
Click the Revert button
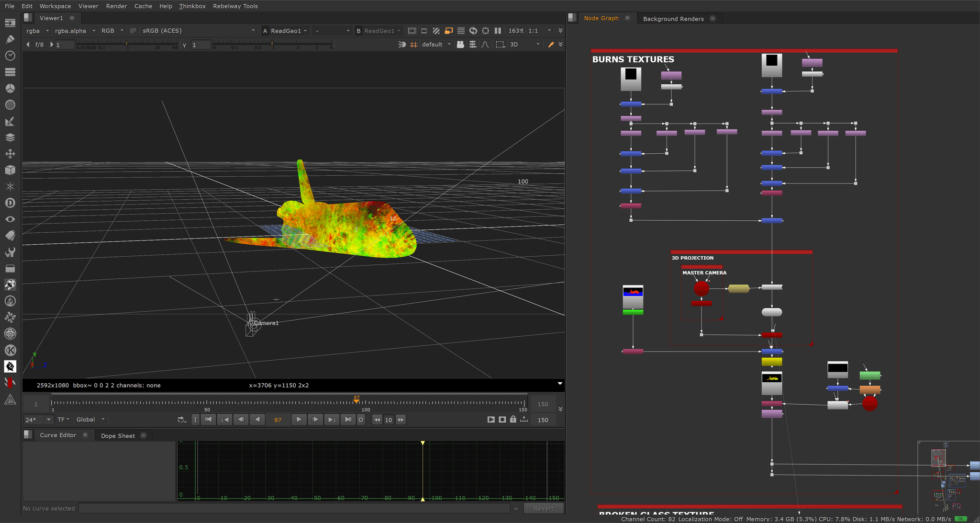click(x=543, y=509)
